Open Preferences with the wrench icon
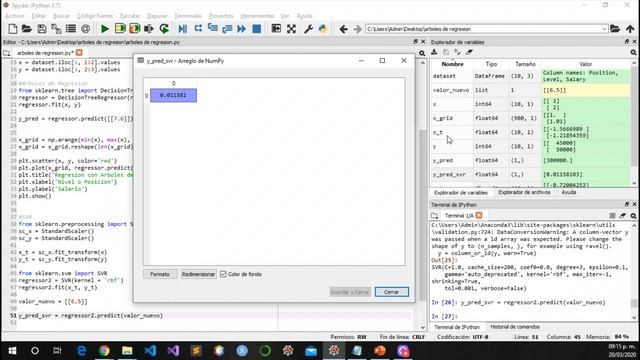Viewport: 640px width, 360px height. pos(309,29)
